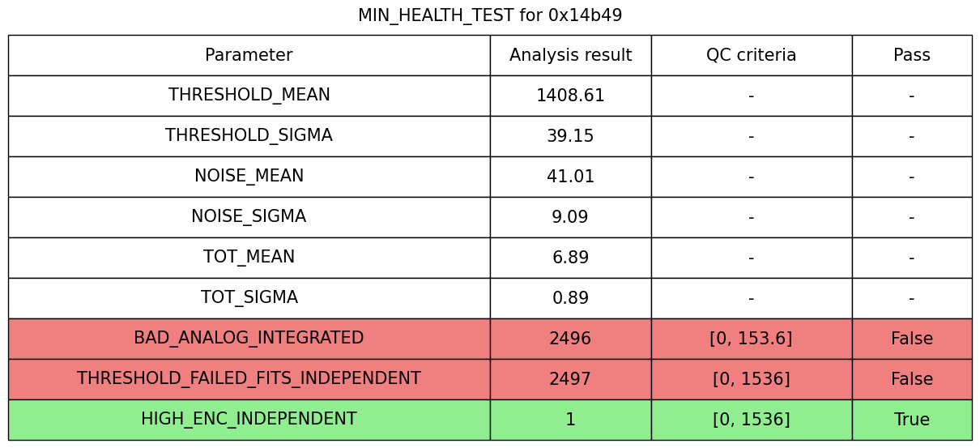Image resolution: width=980 pixels, height=448 pixels.
Task: Click the green HIGH_ENC_INDEPENDENT cell
Action: (249, 420)
